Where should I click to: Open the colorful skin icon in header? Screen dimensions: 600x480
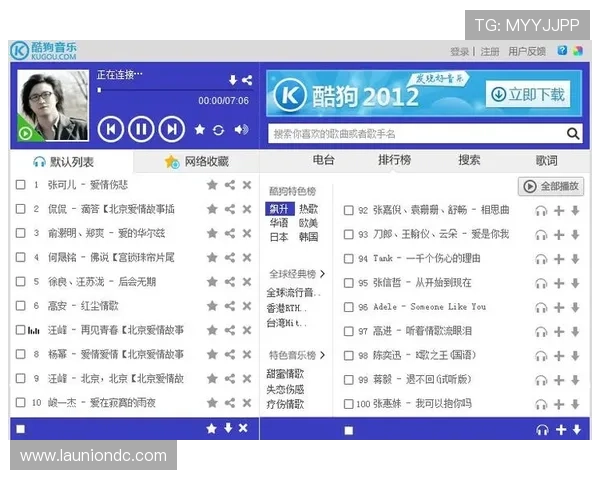tap(578, 51)
